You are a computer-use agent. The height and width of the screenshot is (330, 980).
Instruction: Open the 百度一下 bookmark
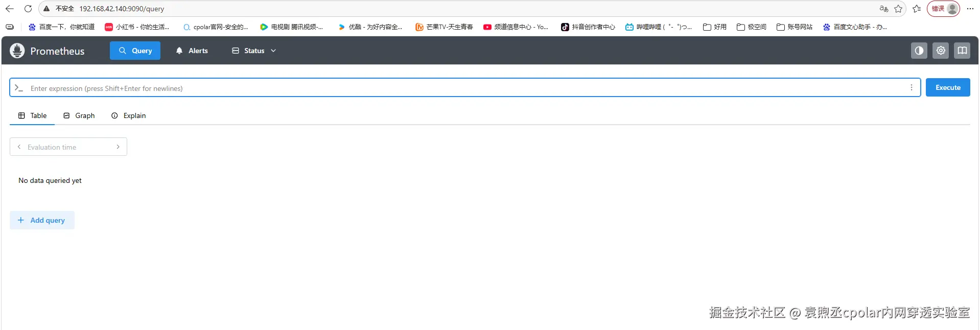[x=61, y=27]
